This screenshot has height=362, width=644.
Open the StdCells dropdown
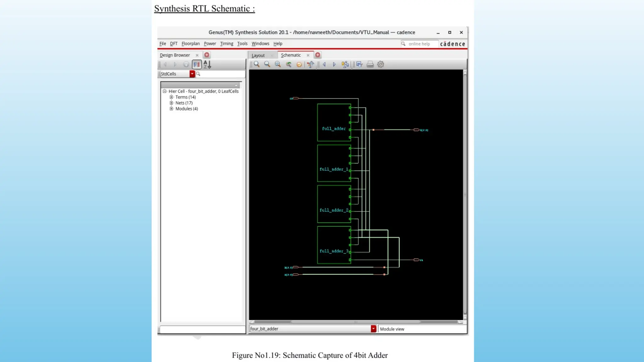(192, 74)
